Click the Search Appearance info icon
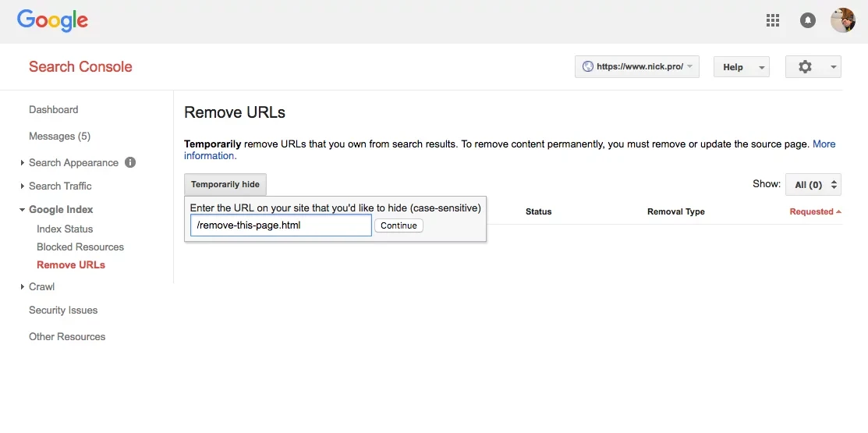Screen dimensions: 868x433 click(130, 162)
